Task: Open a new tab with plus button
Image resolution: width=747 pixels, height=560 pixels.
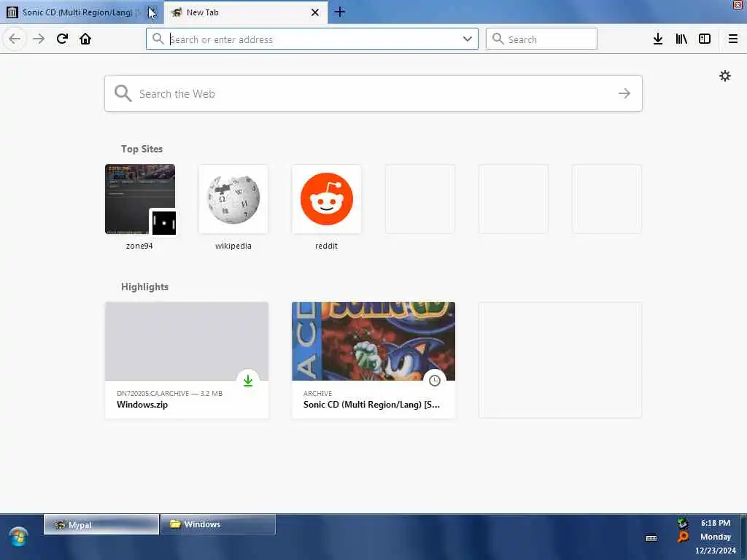Action: tap(340, 12)
